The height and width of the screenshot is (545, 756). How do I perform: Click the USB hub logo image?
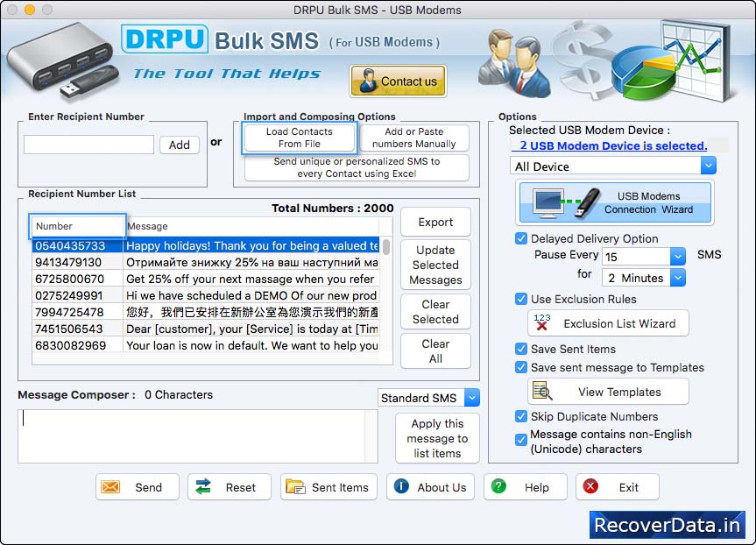62,61
